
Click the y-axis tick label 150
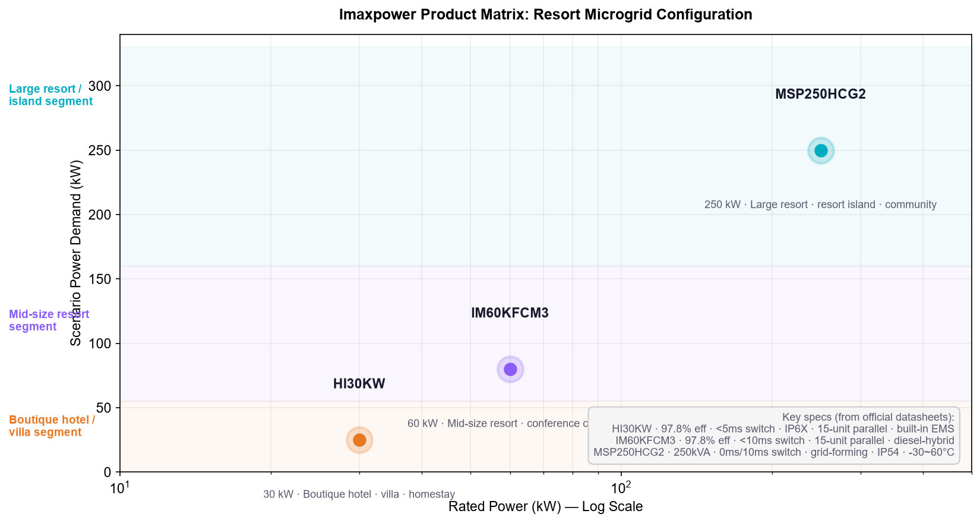tap(100, 279)
